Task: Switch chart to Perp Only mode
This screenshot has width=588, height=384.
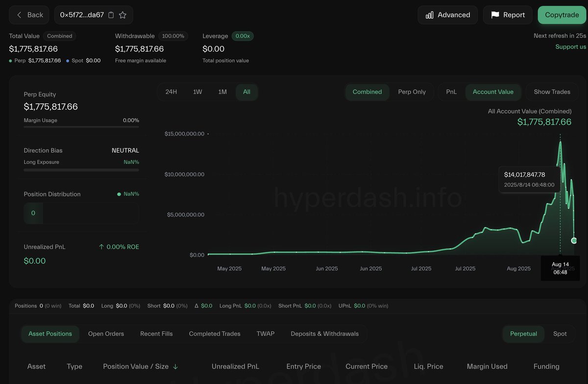Action: point(412,92)
